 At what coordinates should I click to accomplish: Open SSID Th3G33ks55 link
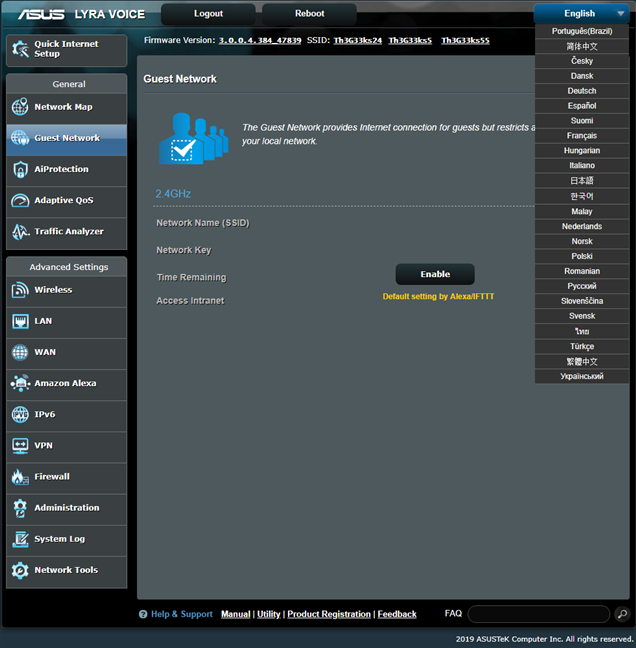465,40
